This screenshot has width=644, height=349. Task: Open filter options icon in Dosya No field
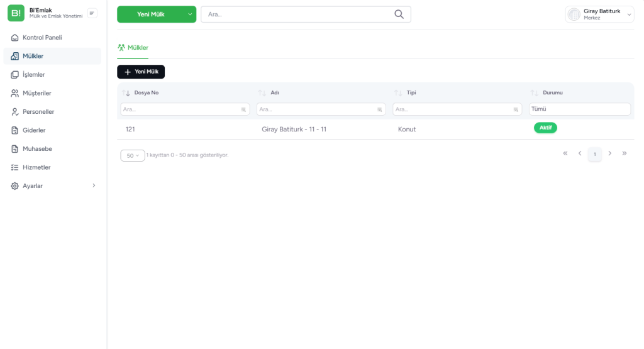coord(243,109)
